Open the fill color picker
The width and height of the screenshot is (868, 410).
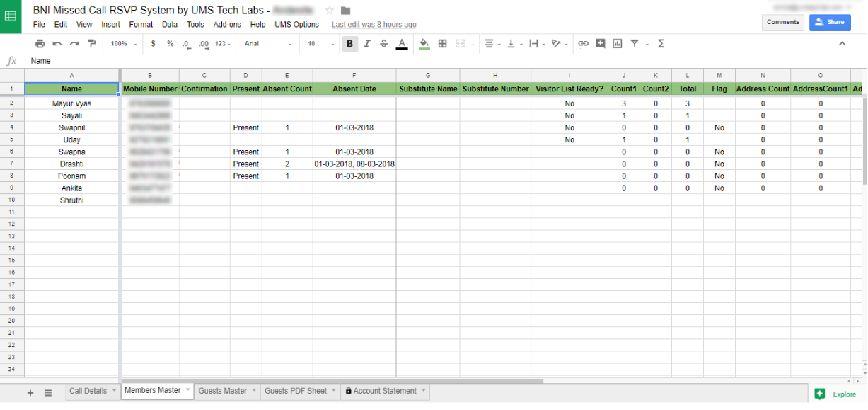pos(424,44)
